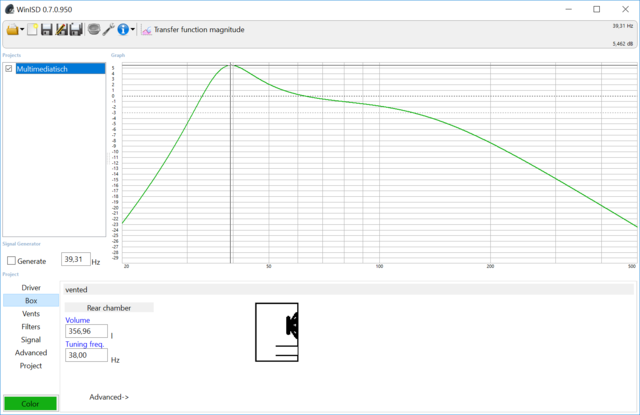
Task: Click the open project folder icon
Action: (12, 30)
